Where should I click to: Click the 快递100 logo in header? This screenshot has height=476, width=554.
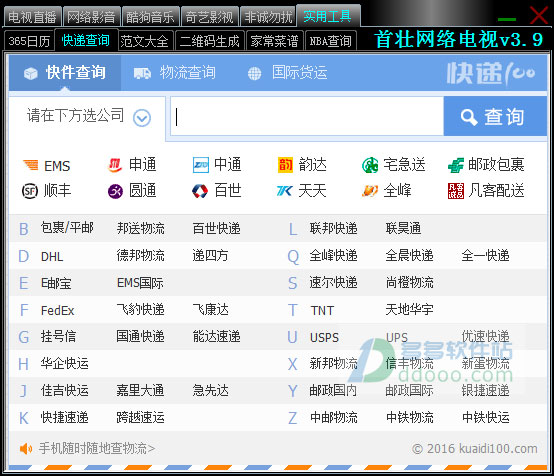(x=491, y=73)
